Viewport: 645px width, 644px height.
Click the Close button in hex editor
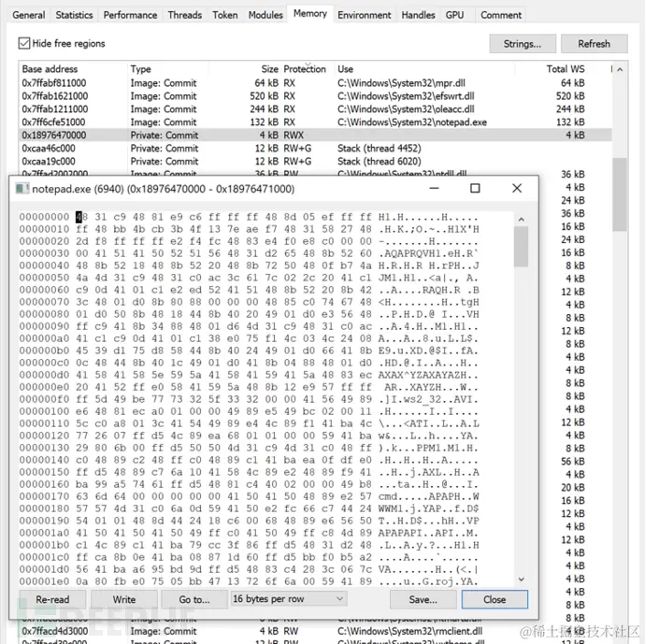[x=494, y=599]
